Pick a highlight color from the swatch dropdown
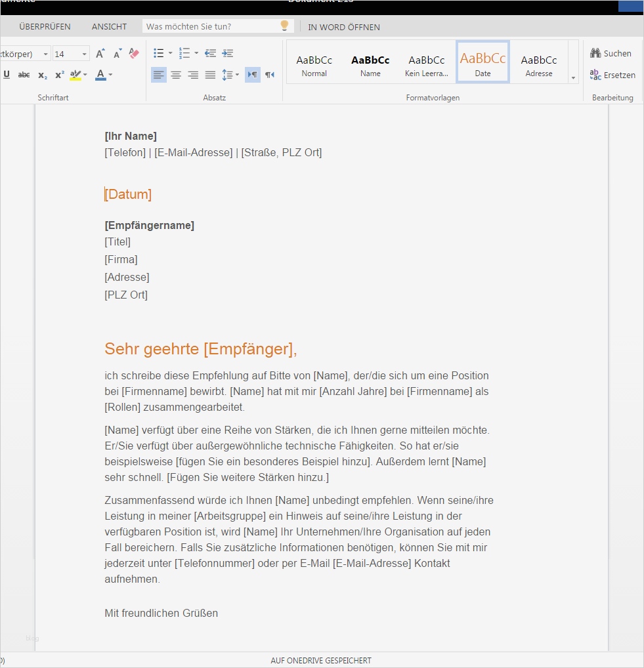 pyautogui.click(x=84, y=75)
